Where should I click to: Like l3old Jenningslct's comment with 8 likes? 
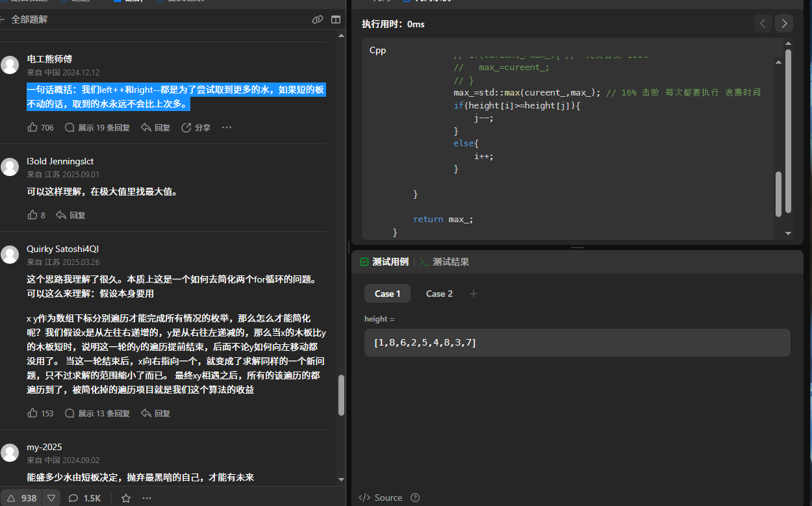click(x=36, y=215)
